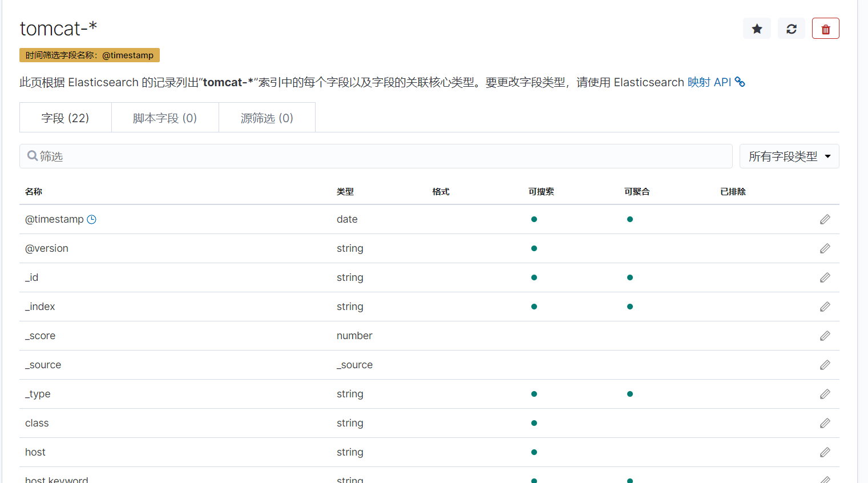Image resolution: width=868 pixels, height=483 pixels.
Task: Open the 所有字段类型 filter dropdown
Action: coord(789,156)
